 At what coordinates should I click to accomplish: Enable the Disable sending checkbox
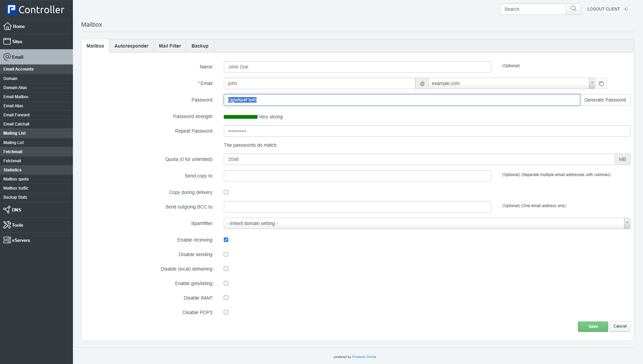pyautogui.click(x=226, y=254)
